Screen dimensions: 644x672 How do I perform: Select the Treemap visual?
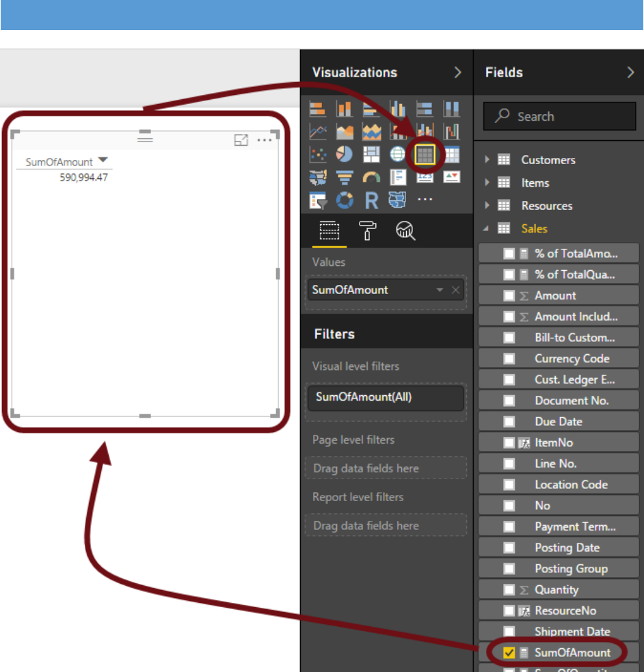tap(371, 154)
